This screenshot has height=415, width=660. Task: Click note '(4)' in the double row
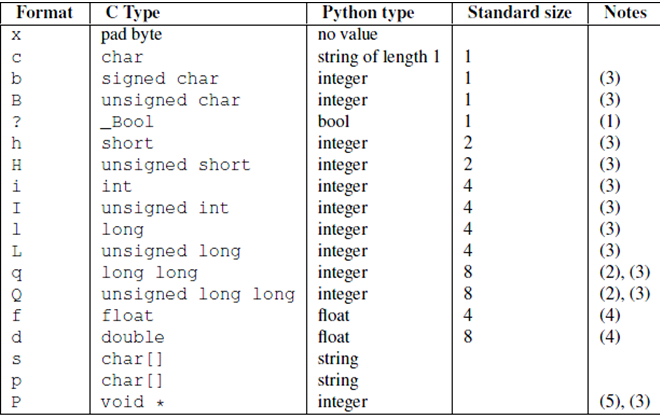(x=609, y=337)
